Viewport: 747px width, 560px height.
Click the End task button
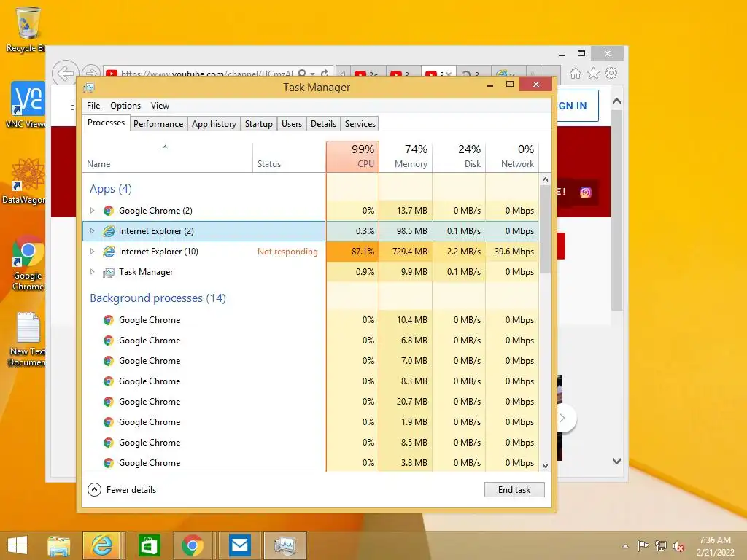pyautogui.click(x=514, y=489)
